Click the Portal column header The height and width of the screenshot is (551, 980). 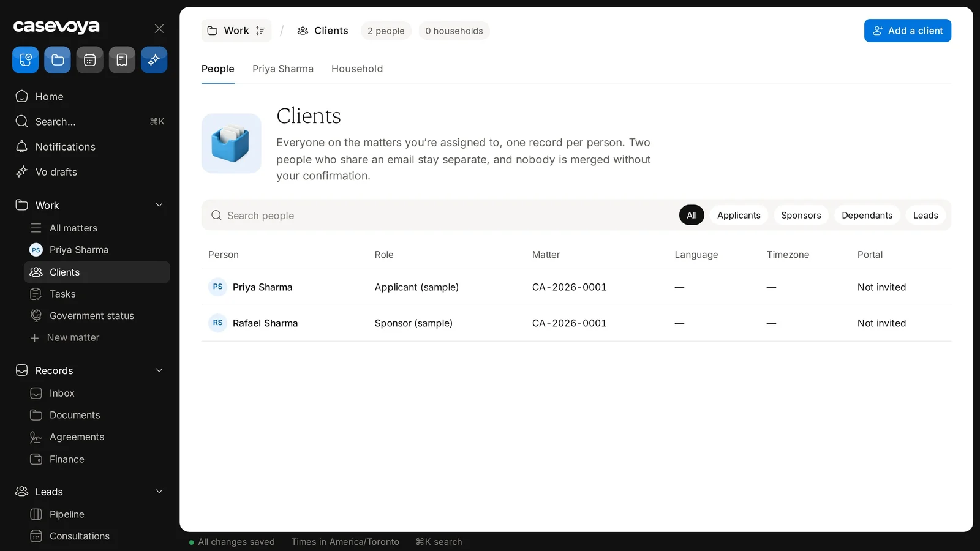click(870, 255)
